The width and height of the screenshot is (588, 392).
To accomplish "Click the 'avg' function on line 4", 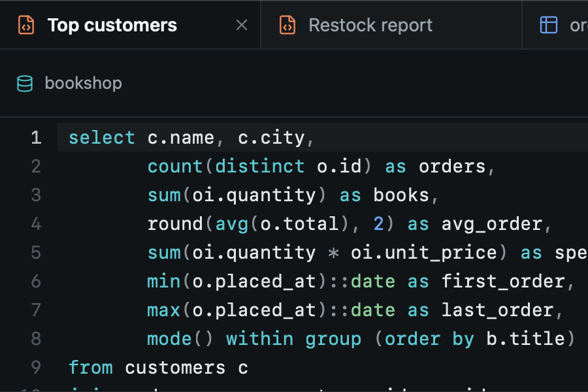I will point(232,224).
